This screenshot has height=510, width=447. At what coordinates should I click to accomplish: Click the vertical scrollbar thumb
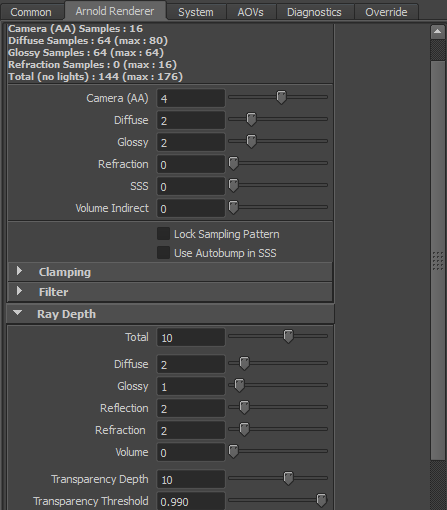tap(437, 260)
